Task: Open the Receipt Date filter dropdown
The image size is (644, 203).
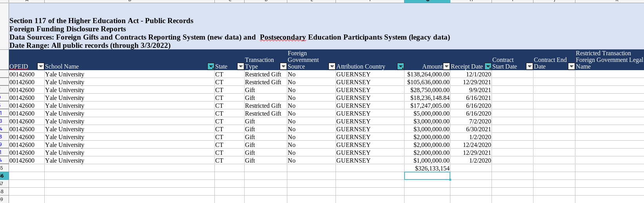Action: point(488,66)
